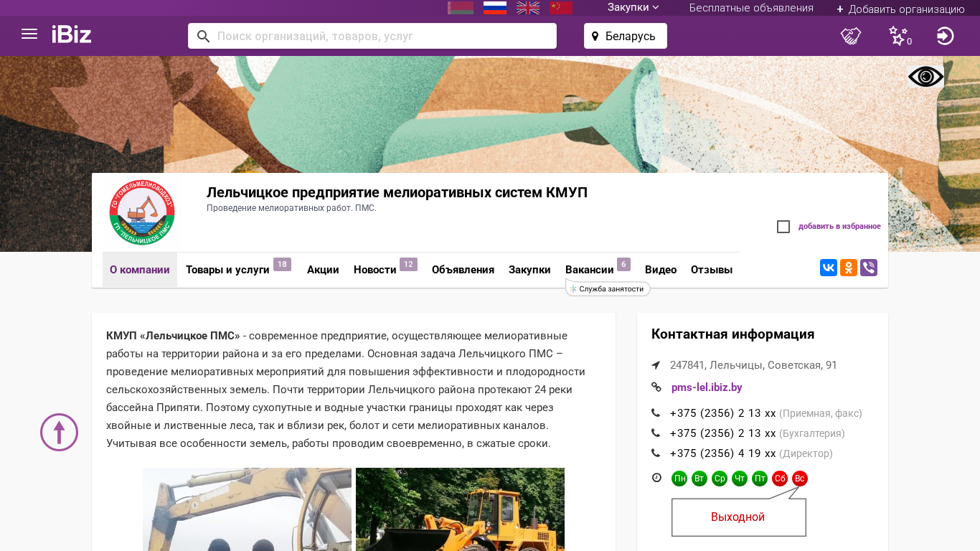Toggle accessibility eye icon on banner
This screenshot has height=551, width=980.
coord(925,77)
